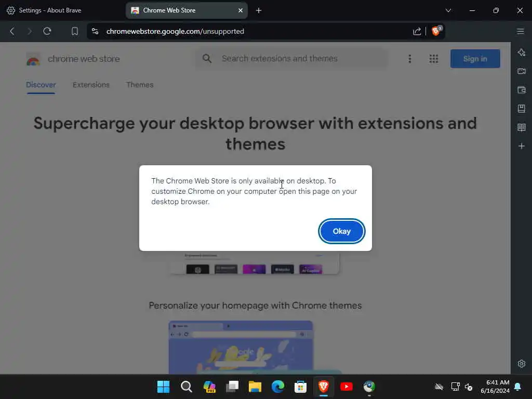The width and height of the screenshot is (532, 399).
Task: Open Brave Wallet in the sidebar
Action: [522, 90]
